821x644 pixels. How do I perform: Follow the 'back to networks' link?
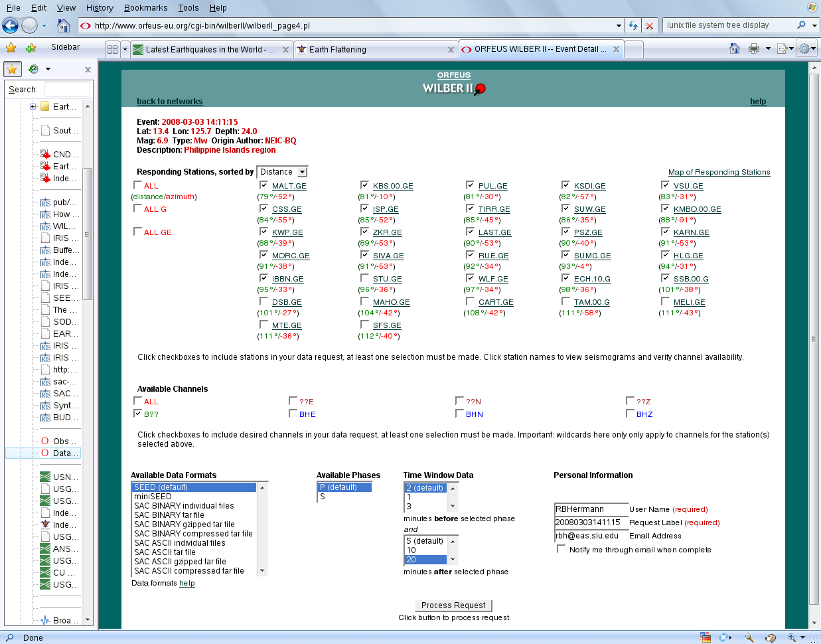point(169,102)
